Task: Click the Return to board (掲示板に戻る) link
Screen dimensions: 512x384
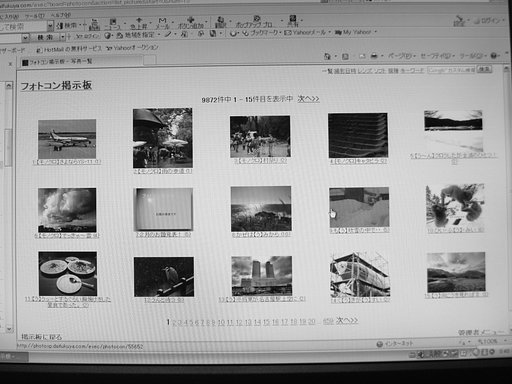Action: (41, 337)
